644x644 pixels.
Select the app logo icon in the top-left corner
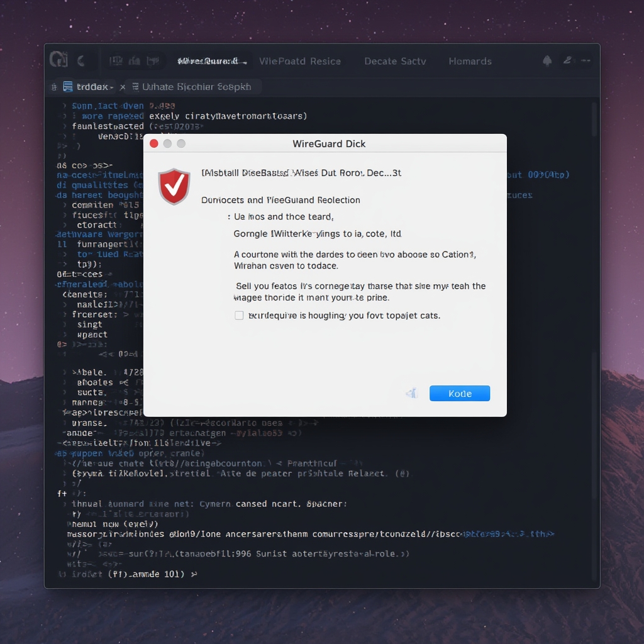[x=58, y=59]
